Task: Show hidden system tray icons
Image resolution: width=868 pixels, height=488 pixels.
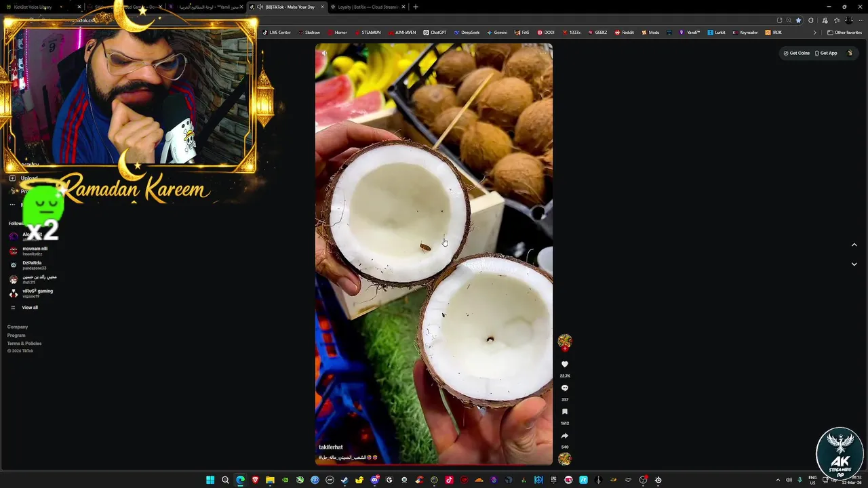Action: click(x=778, y=480)
